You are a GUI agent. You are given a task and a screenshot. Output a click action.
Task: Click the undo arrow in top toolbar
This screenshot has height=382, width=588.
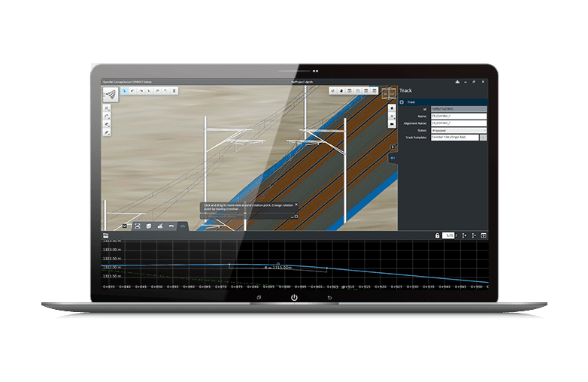pyautogui.click(x=133, y=91)
